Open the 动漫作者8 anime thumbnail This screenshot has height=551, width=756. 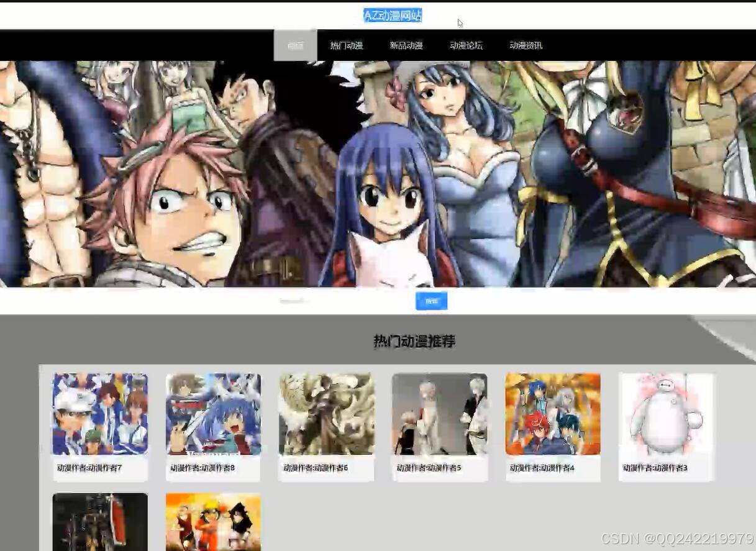pyautogui.click(x=213, y=414)
